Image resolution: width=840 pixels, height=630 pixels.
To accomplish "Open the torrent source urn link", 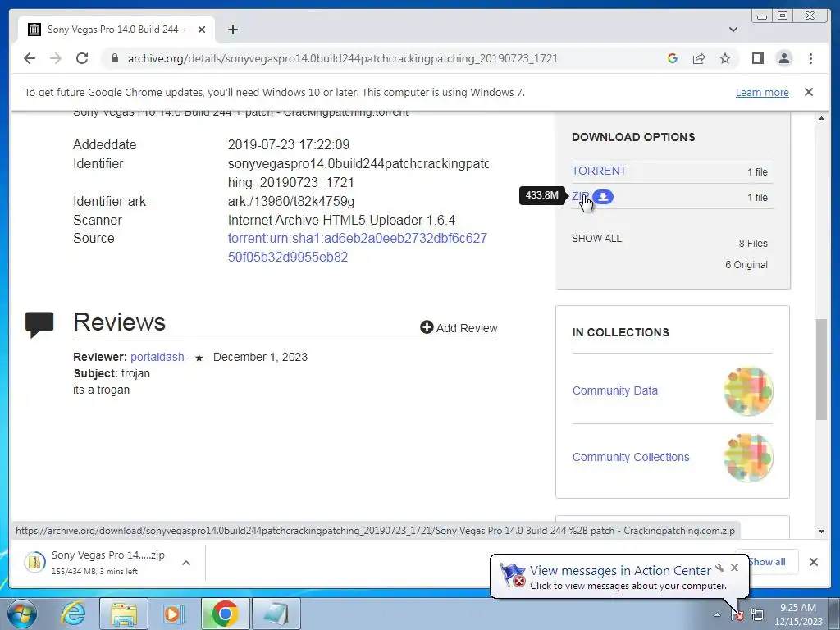I will tap(358, 248).
